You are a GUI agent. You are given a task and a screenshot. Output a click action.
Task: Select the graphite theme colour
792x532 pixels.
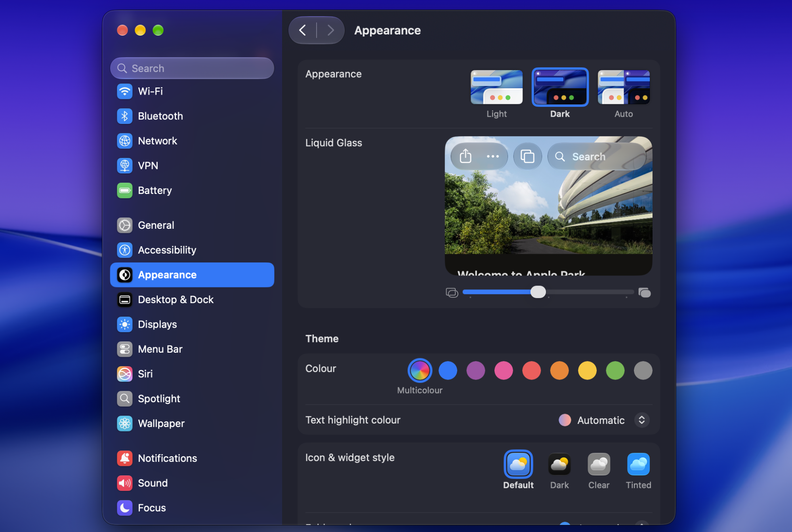pyautogui.click(x=643, y=371)
